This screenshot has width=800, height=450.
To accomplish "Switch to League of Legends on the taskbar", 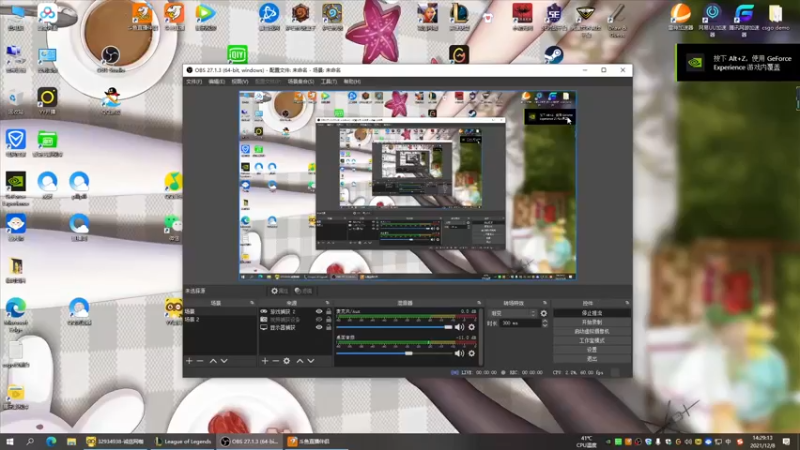I will 183,441.
